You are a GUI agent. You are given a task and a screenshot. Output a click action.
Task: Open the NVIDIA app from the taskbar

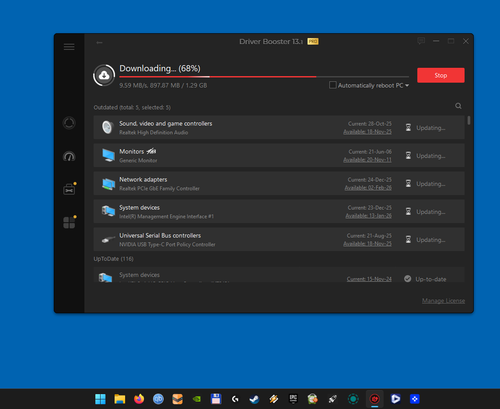tap(197, 399)
